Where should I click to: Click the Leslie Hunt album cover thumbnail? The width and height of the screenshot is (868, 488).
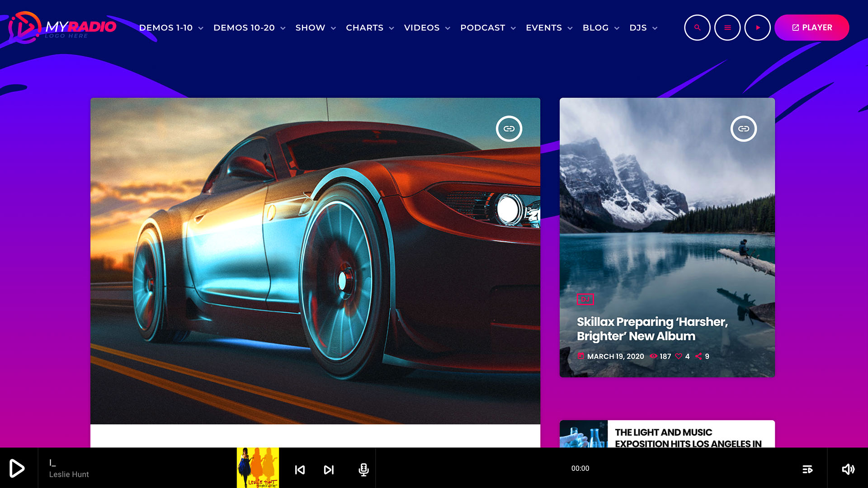pyautogui.click(x=257, y=469)
